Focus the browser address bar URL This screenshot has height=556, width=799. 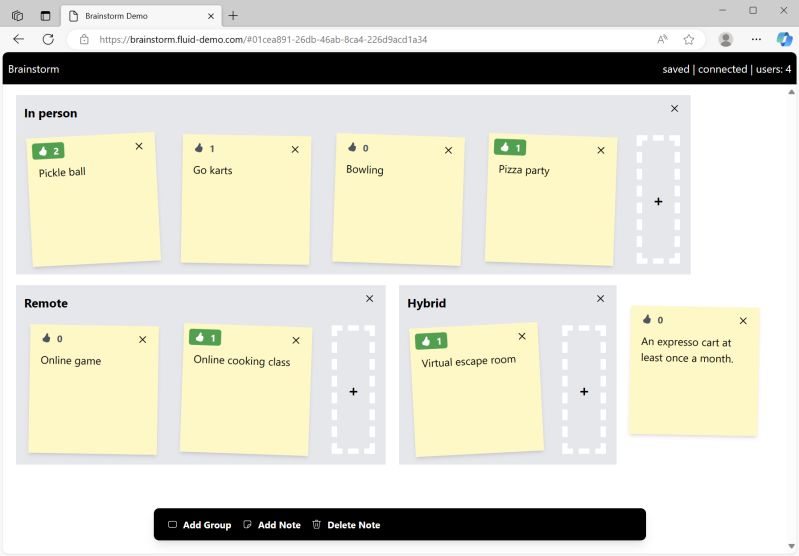[263, 39]
